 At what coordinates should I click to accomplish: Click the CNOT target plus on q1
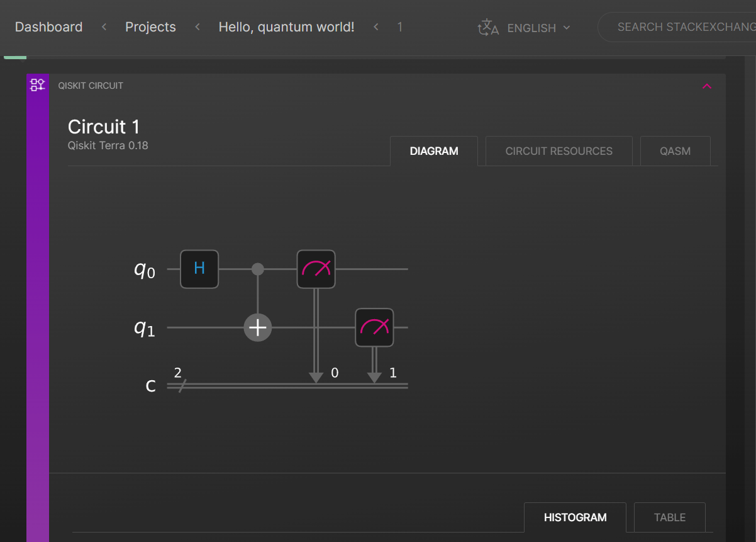pyautogui.click(x=257, y=328)
